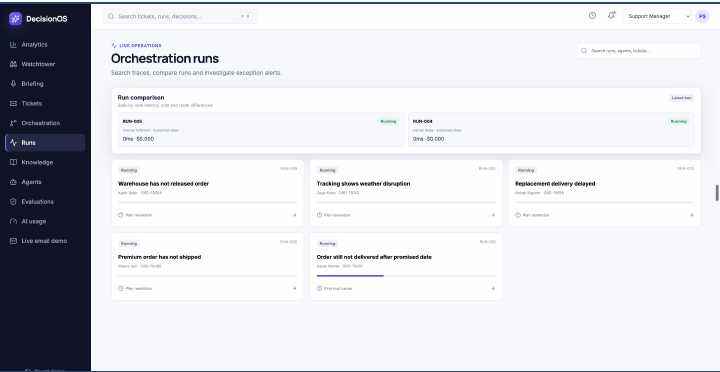The image size is (720, 372).
Task: Click Running badge on Tracking shows weather card
Action: (x=327, y=170)
